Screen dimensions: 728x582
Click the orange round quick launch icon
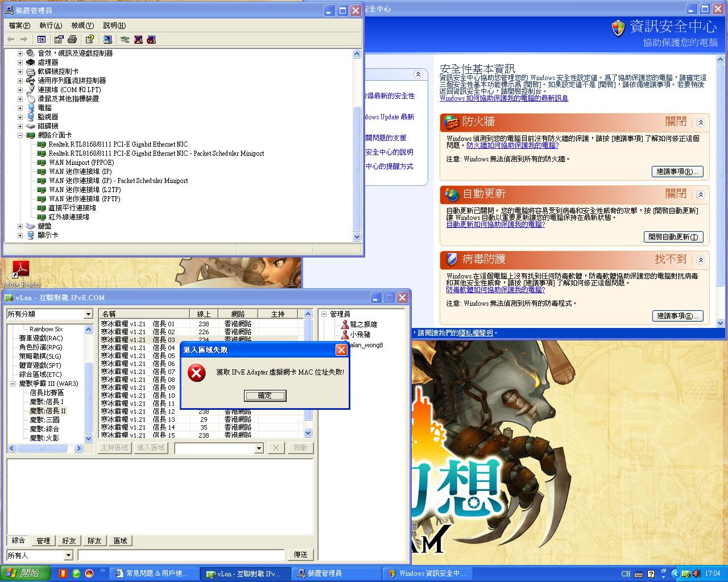coord(89,573)
